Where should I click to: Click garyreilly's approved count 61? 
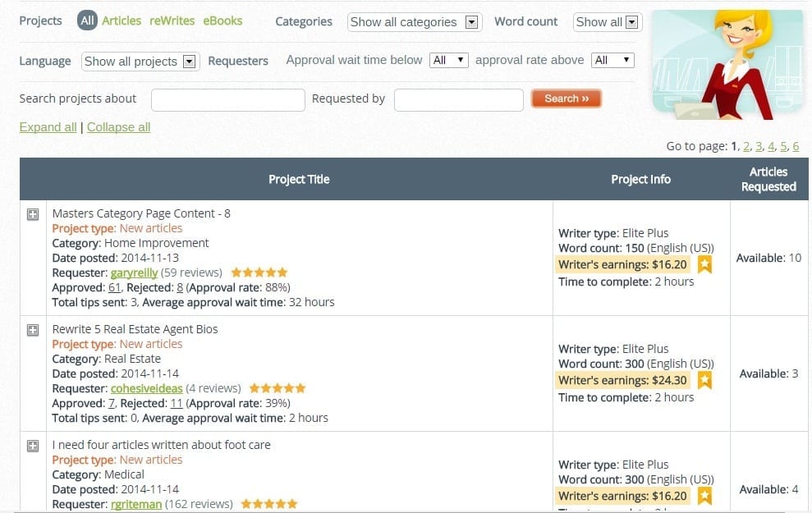[x=114, y=288]
